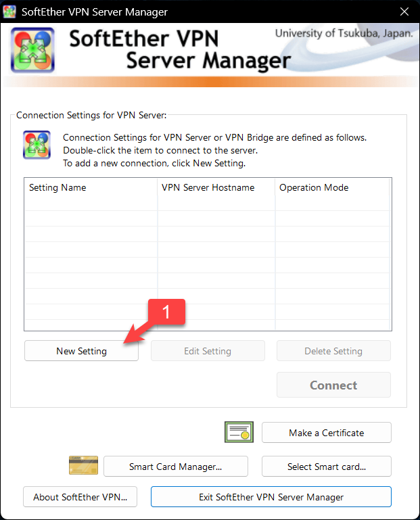Click the connection settings SoftEther icon
Screen dimensions: 420x520
(37, 145)
